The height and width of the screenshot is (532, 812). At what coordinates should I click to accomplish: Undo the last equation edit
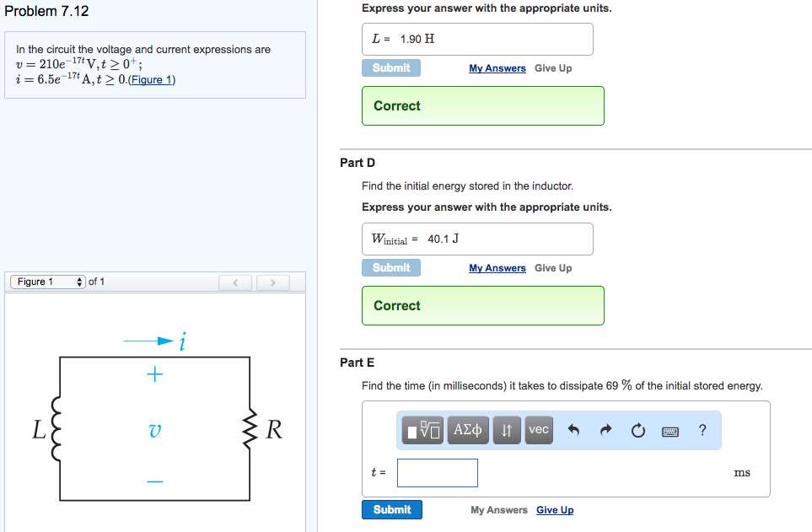coord(573,430)
